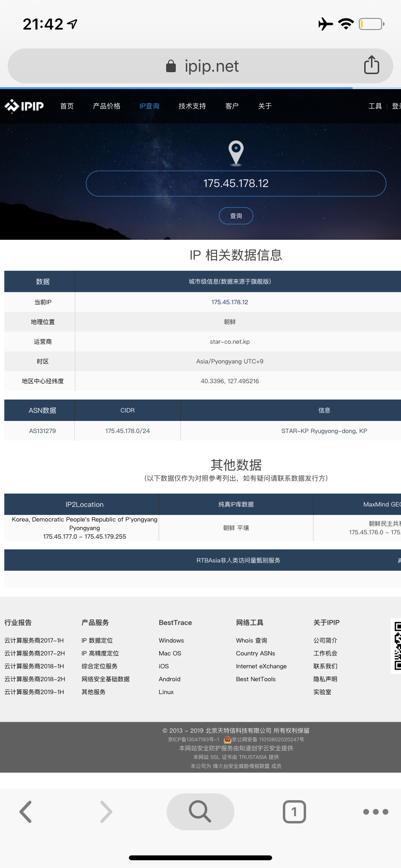This screenshot has width=401, height=868.
Task: Open 技术支持 menu item
Action: [x=192, y=106]
